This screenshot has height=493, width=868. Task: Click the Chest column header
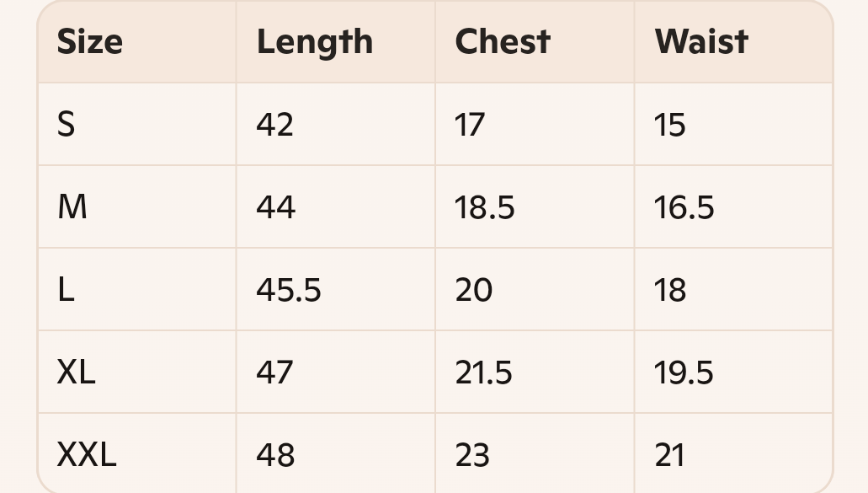[x=503, y=42]
